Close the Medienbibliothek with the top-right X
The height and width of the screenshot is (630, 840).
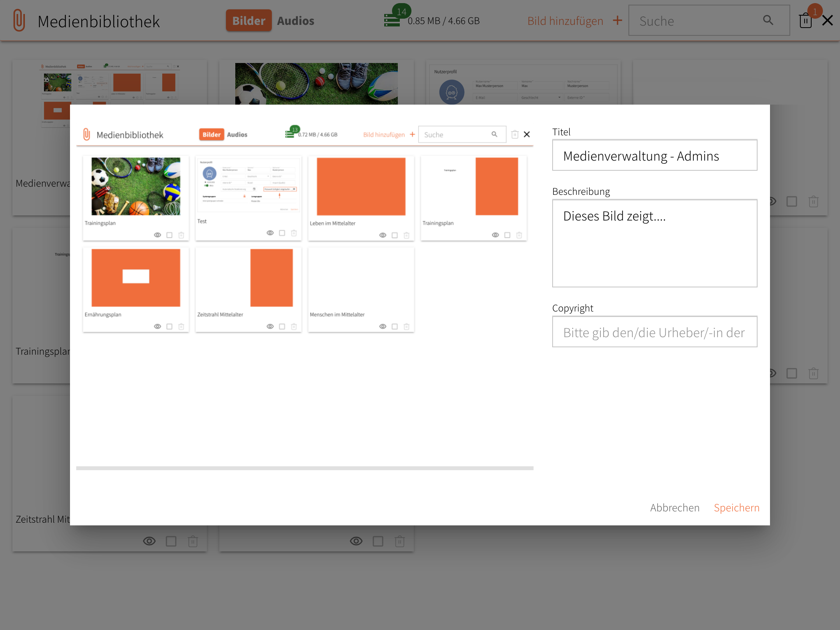[x=828, y=20]
